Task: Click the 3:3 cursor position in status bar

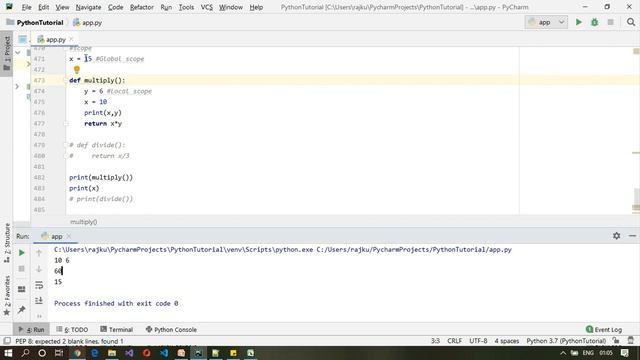Action: coord(435,341)
